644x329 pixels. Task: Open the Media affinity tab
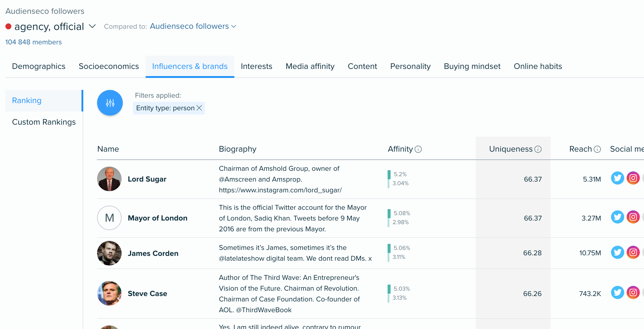click(x=310, y=66)
